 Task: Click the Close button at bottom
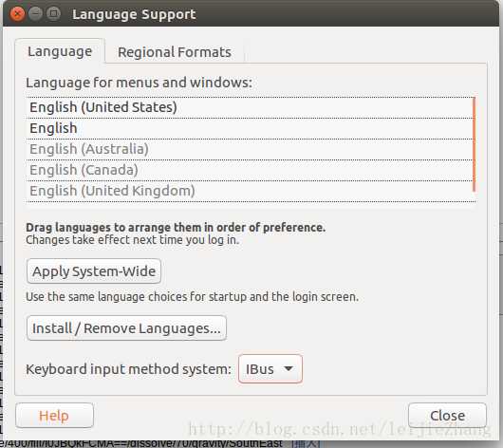(447, 416)
